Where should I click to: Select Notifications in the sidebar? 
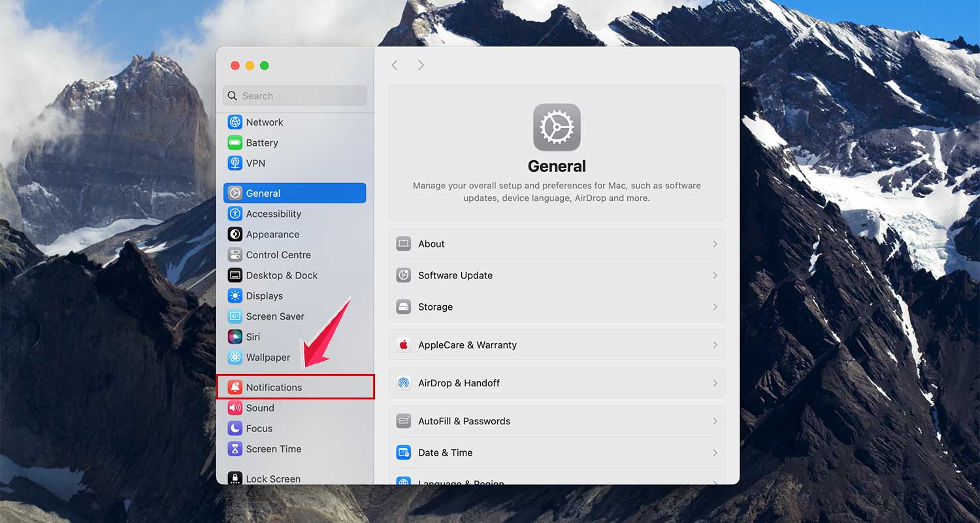(274, 386)
